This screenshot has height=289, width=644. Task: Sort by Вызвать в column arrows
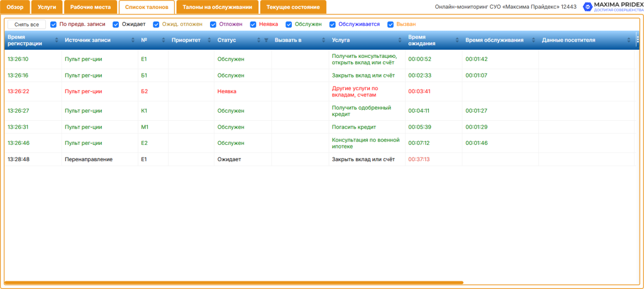coord(324,40)
